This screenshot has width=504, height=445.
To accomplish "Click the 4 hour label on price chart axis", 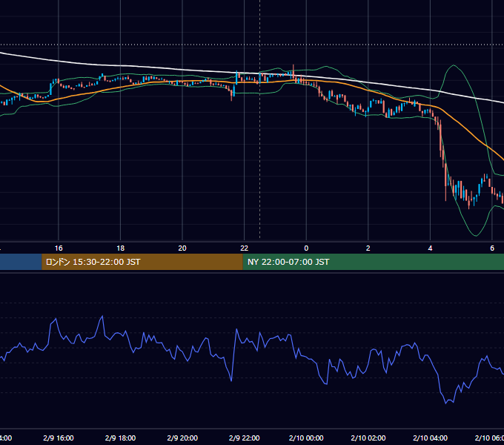I will pyautogui.click(x=430, y=248).
